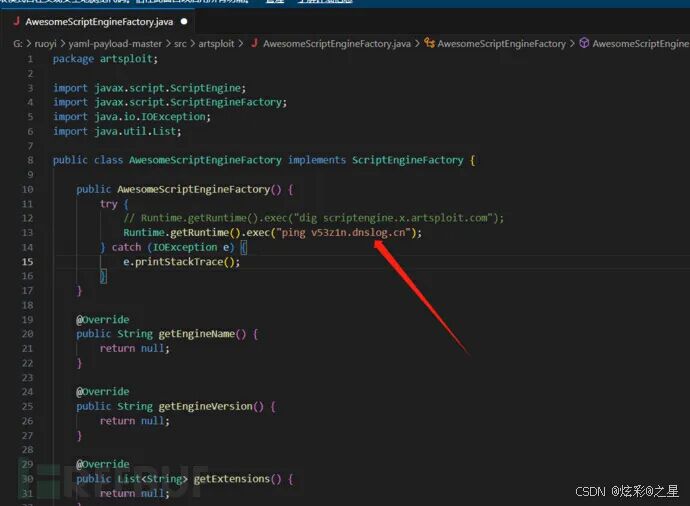This screenshot has height=506, width=690.
Task: Click the 'java.io.IOException;' import line
Action: 153,117
